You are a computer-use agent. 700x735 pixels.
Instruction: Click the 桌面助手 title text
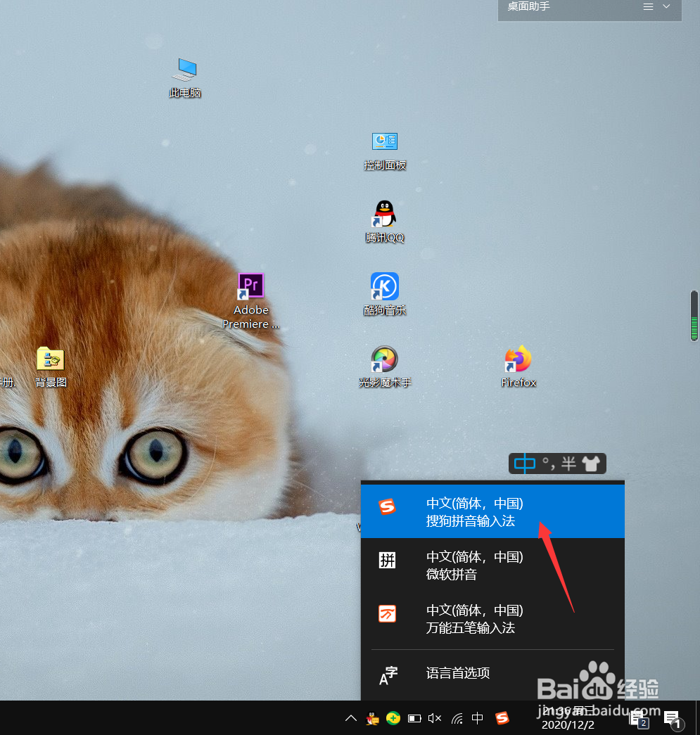(x=528, y=6)
